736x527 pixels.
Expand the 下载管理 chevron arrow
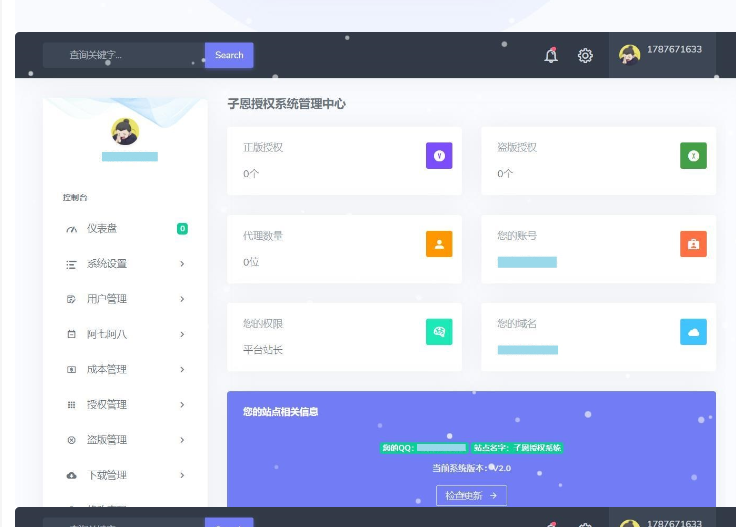(x=182, y=475)
